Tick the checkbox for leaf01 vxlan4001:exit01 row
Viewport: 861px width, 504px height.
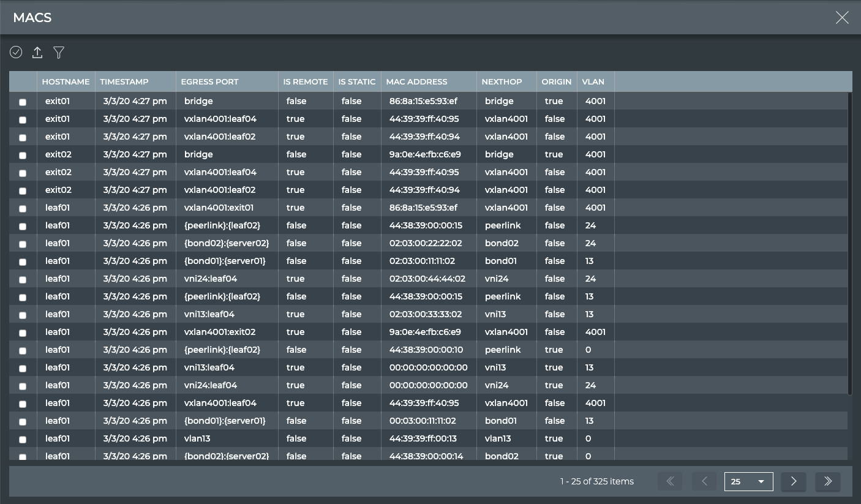tap(23, 209)
